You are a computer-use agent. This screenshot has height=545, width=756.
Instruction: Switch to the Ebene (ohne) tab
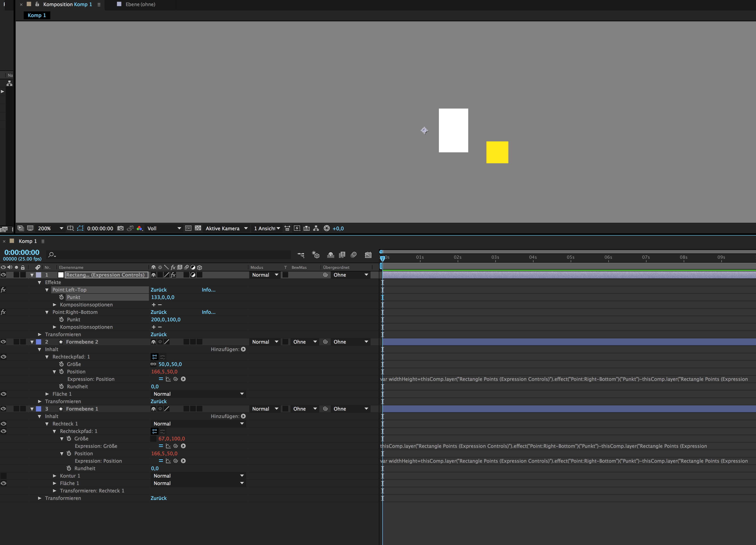click(140, 4)
